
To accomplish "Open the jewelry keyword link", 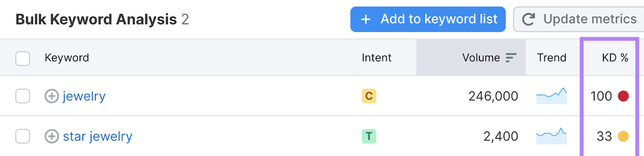I will click(84, 96).
